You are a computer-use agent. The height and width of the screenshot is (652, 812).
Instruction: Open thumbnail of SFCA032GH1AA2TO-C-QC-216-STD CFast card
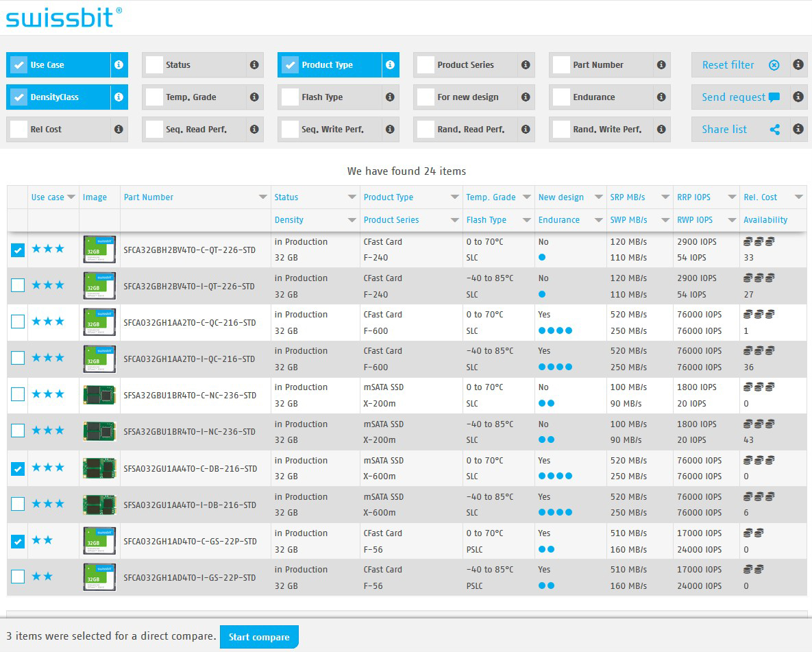click(x=99, y=322)
